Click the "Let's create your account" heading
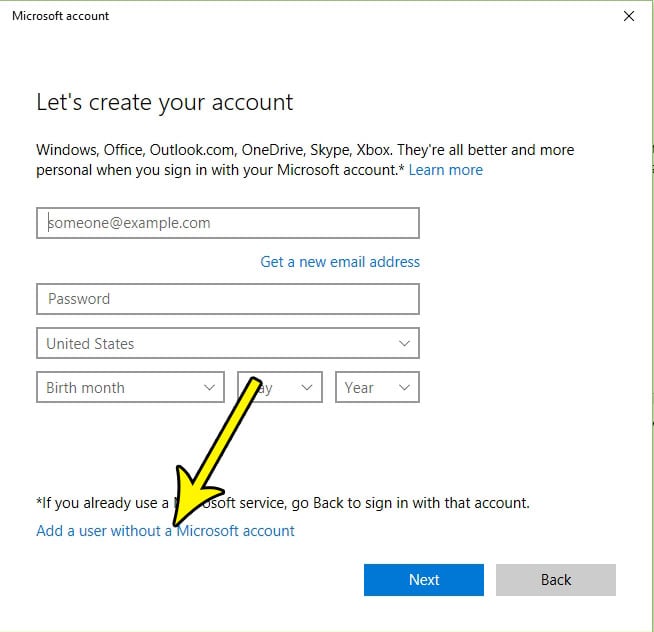Image resolution: width=654 pixels, height=632 pixels. tap(165, 103)
